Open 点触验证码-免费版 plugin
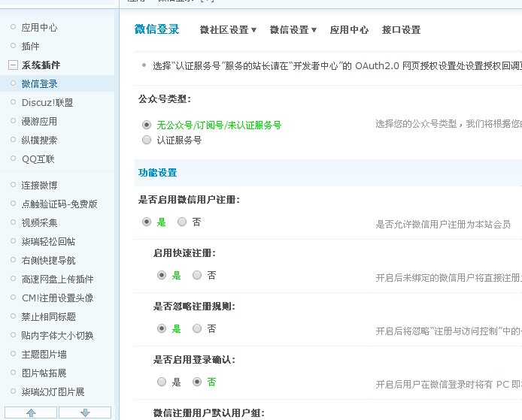 click(x=59, y=204)
